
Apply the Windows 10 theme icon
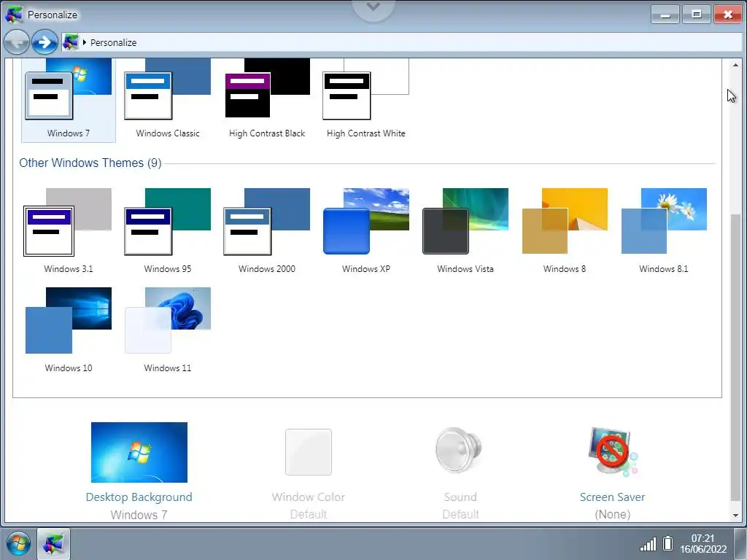click(68, 321)
